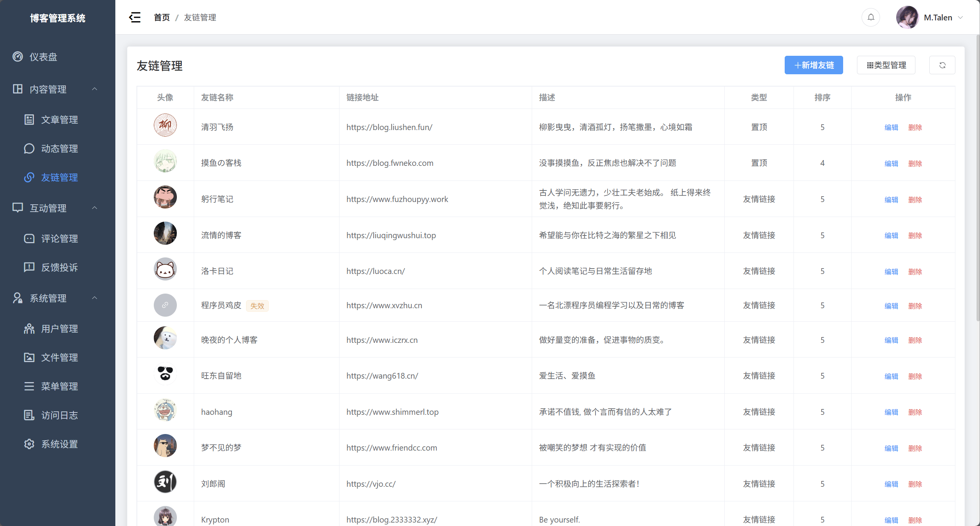Click the 摸鱼の客栈 avatar thumbnail
Image resolution: width=980 pixels, height=526 pixels.
click(x=165, y=161)
